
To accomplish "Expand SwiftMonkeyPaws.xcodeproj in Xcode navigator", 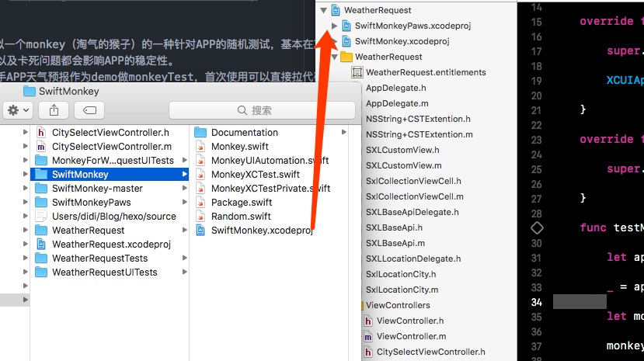I will 334,26.
